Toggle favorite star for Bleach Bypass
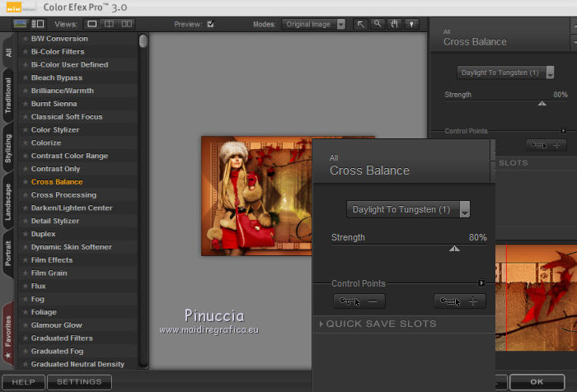The image size is (577, 392). pyautogui.click(x=25, y=77)
